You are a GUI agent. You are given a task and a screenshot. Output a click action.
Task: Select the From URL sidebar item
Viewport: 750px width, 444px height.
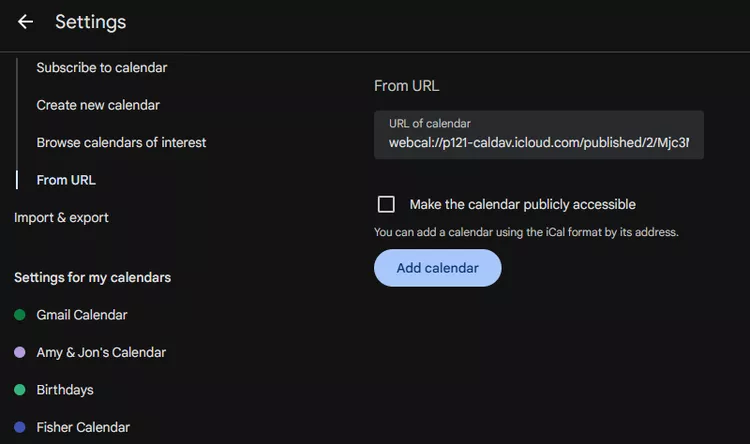pos(66,180)
